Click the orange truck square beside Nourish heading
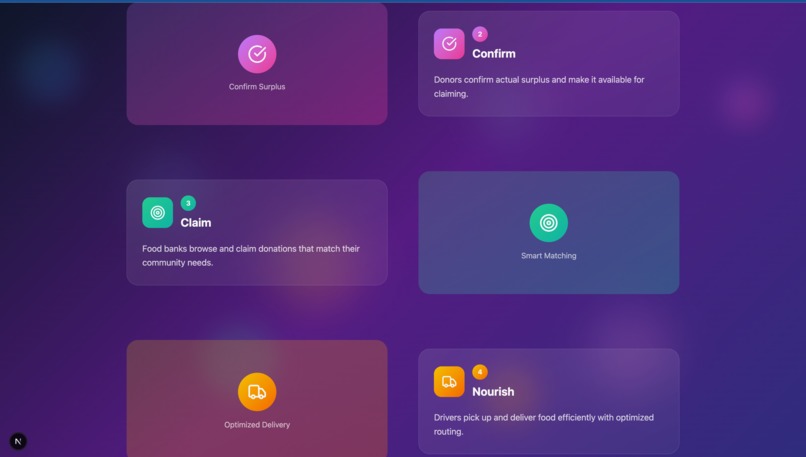The width and height of the screenshot is (806, 457). (449, 381)
